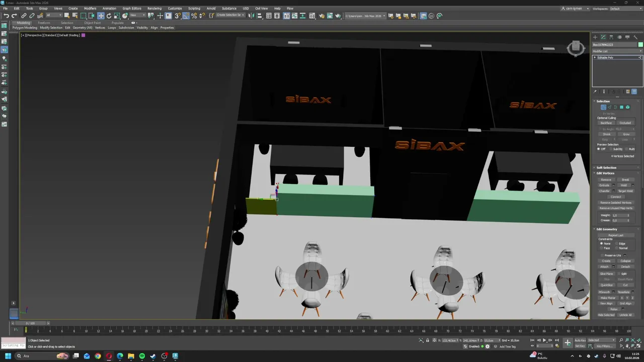
Task: Click the Play Animation button
Action: click(x=544, y=340)
